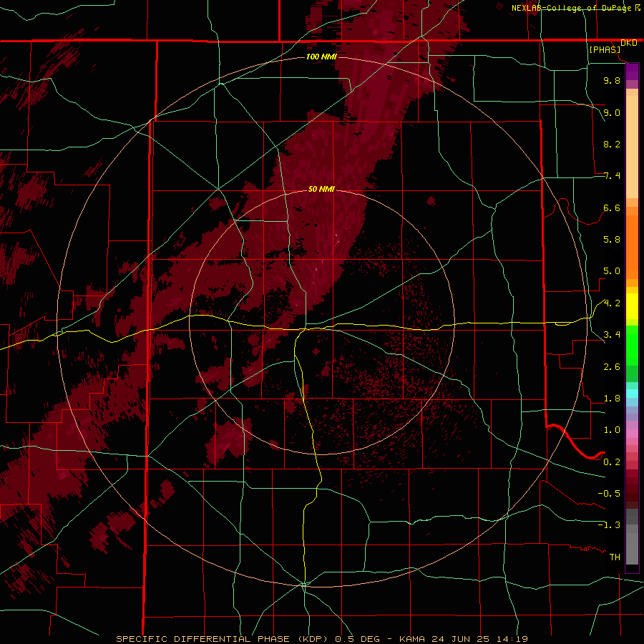Click the 1.8 scale value
The width and height of the screenshot is (644, 644).
point(612,399)
